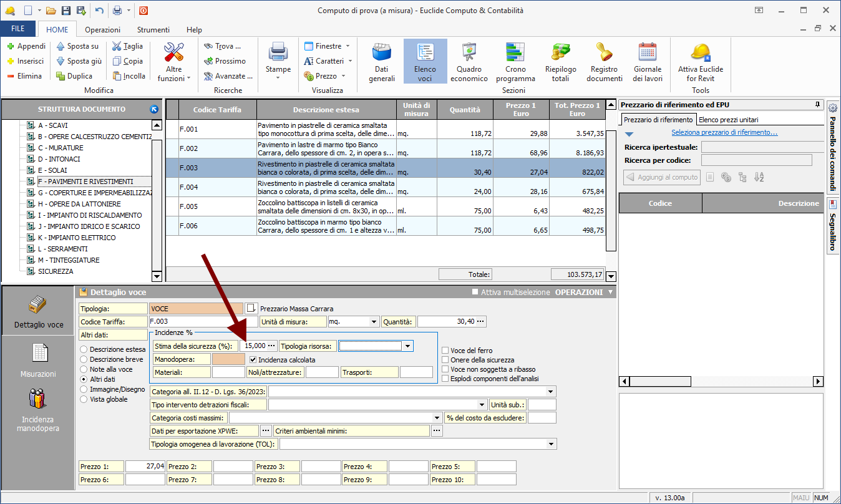Select Descrizione estesa radio button
Viewport: 841px width, 504px height.
84,349
